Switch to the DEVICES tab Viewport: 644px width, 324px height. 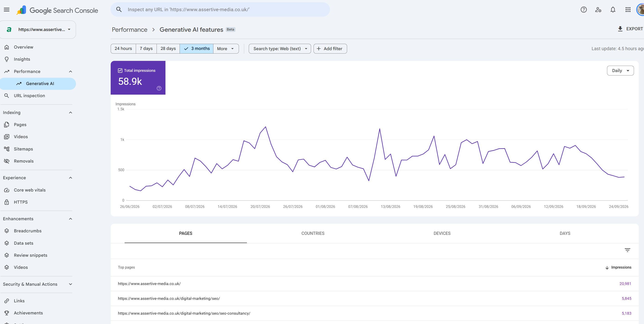[x=442, y=233]
